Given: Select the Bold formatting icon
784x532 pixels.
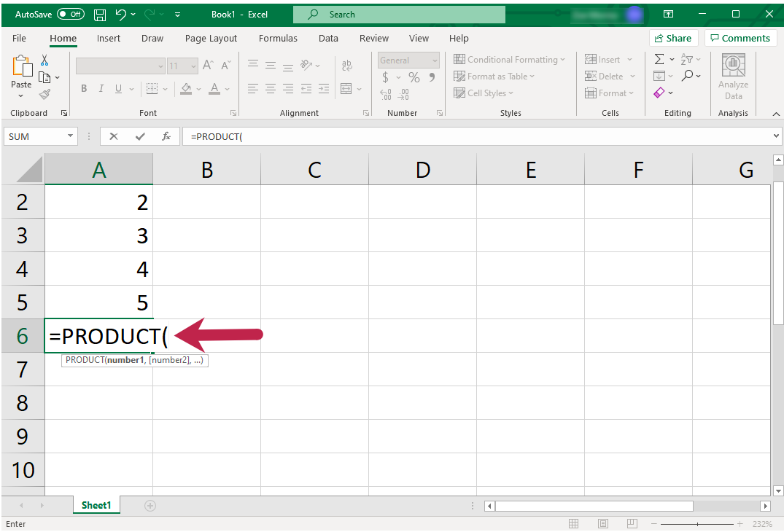Looking at the screenshot, I should coord(84,88).
